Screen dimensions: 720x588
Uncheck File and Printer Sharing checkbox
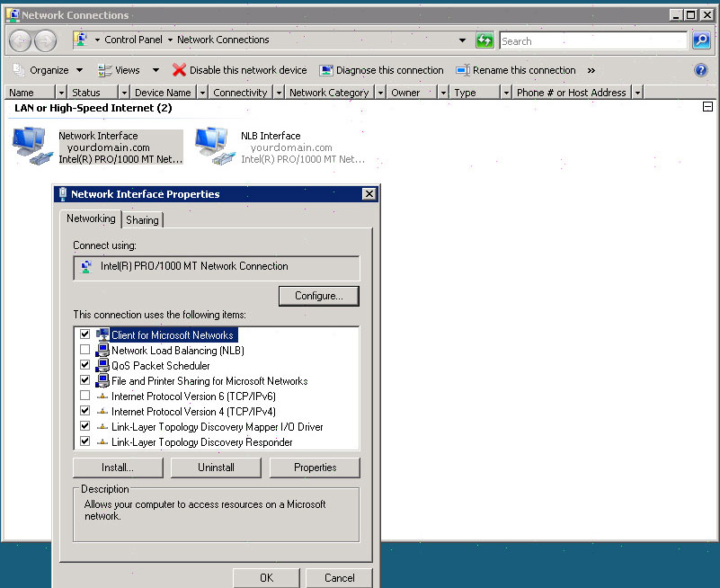point(85,380)
